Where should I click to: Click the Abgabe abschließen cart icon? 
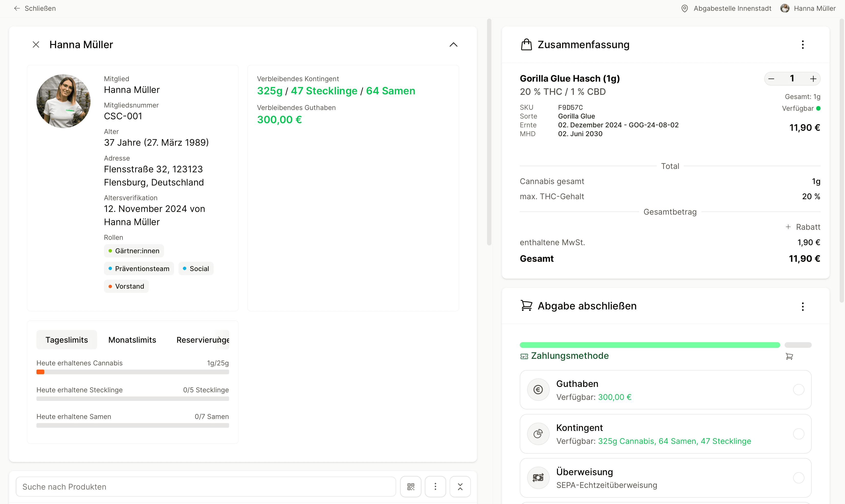pyautogui.click(x=526, y=306)
